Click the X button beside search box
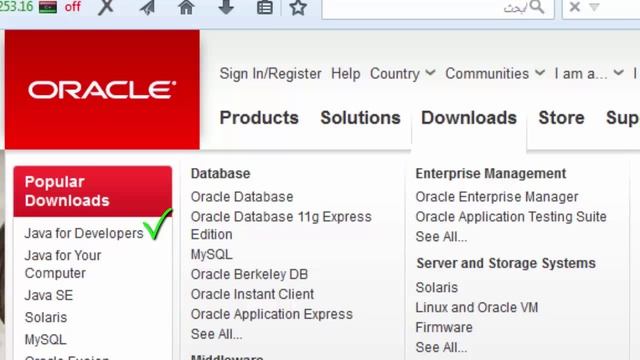This screenshot has height=360, width=640. coord(575,7)
